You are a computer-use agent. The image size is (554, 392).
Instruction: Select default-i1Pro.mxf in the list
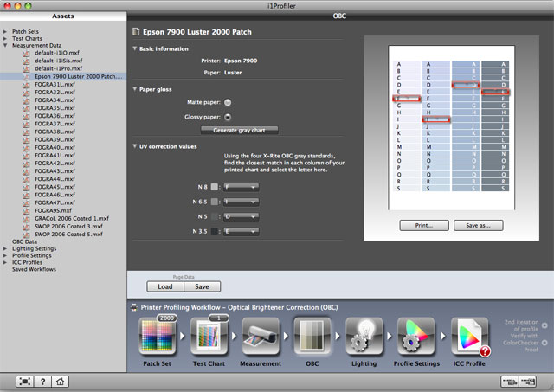point(58,68)
